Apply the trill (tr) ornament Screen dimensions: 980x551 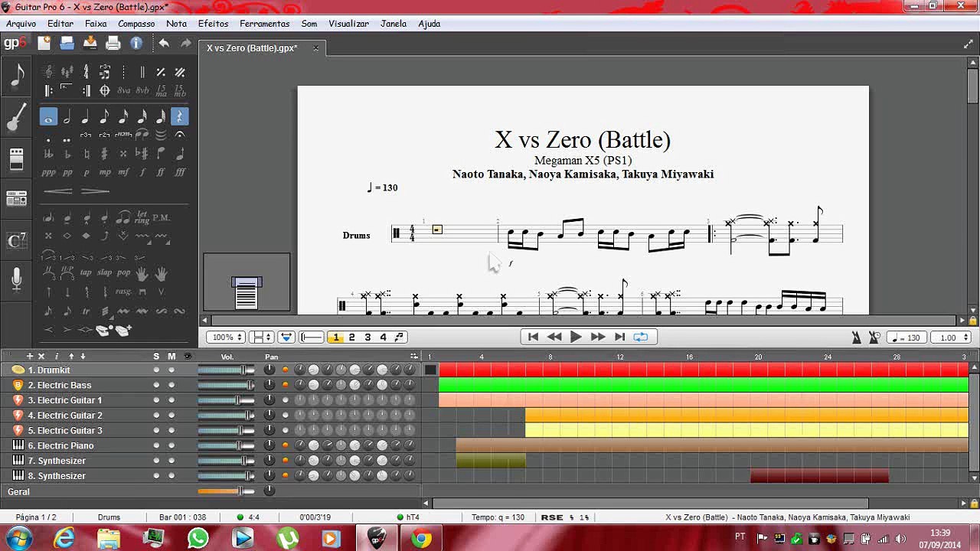(86, 311)
